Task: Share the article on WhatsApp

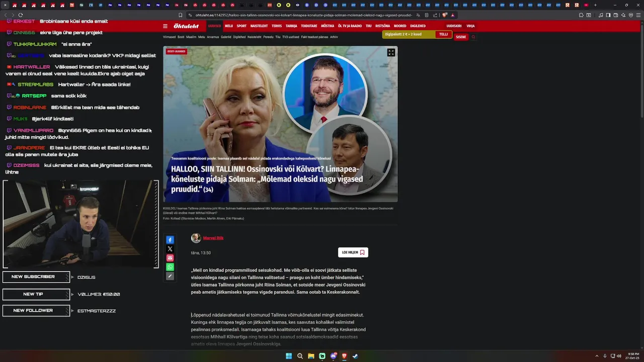Action: (170, 267)
